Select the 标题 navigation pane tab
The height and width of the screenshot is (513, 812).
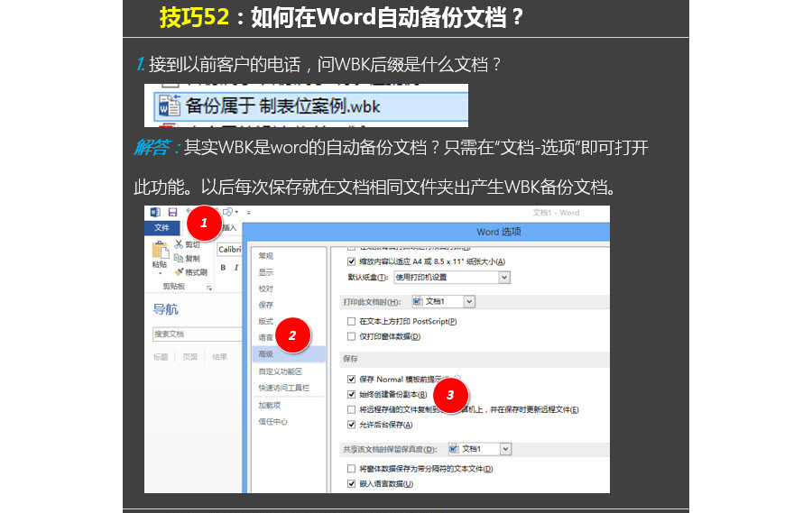tap(161, 357)
